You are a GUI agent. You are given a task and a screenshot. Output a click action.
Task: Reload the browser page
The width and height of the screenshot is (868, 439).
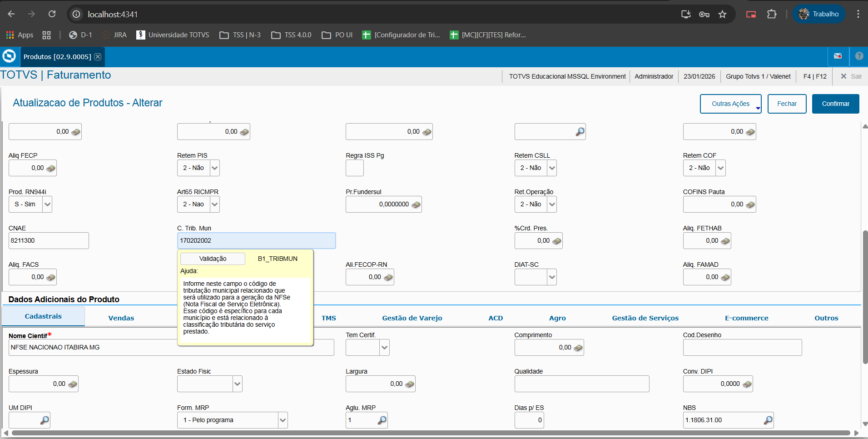point(52,14)
